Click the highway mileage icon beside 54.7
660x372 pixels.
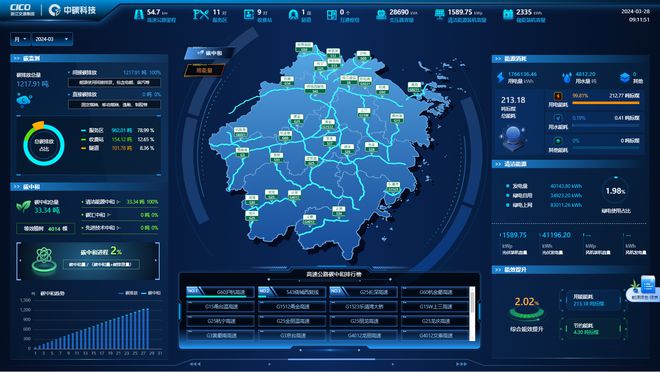[138, 15]
